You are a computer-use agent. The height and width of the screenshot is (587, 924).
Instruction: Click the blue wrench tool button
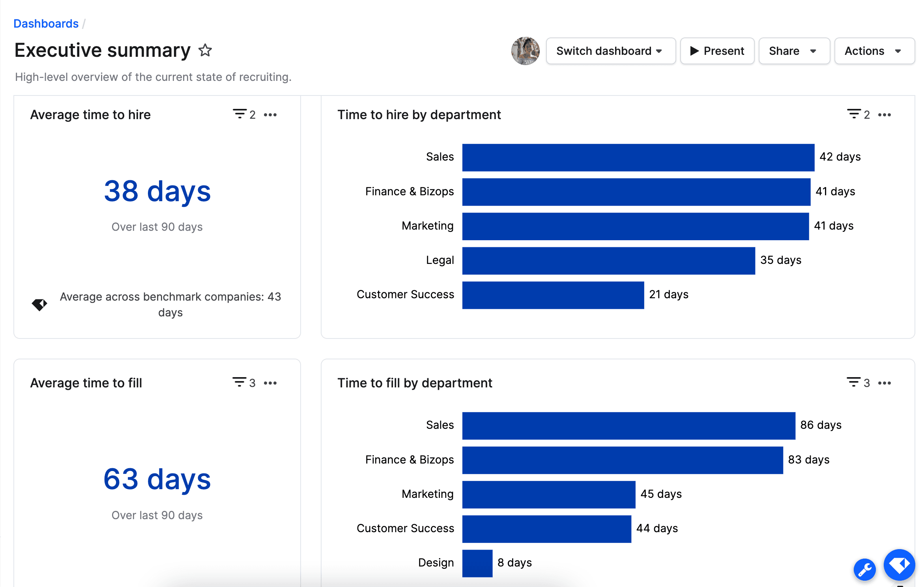click(x=864, y=570)
